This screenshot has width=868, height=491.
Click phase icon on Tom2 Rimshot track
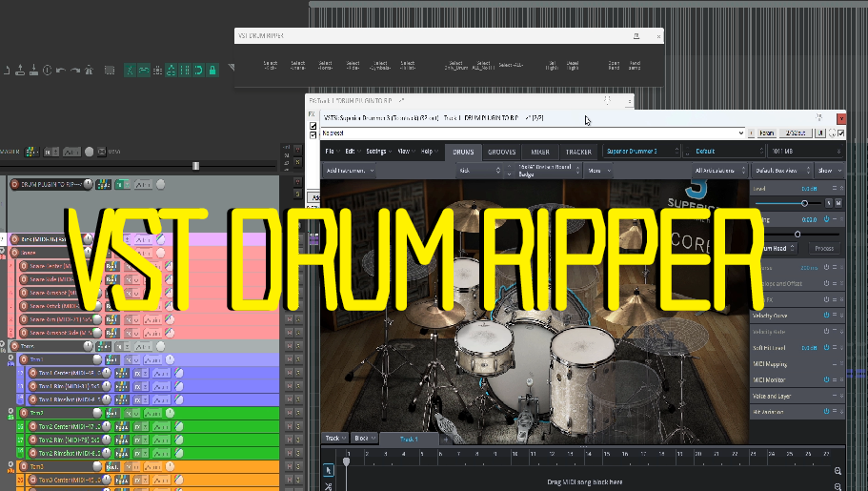[x=179, y=453]
